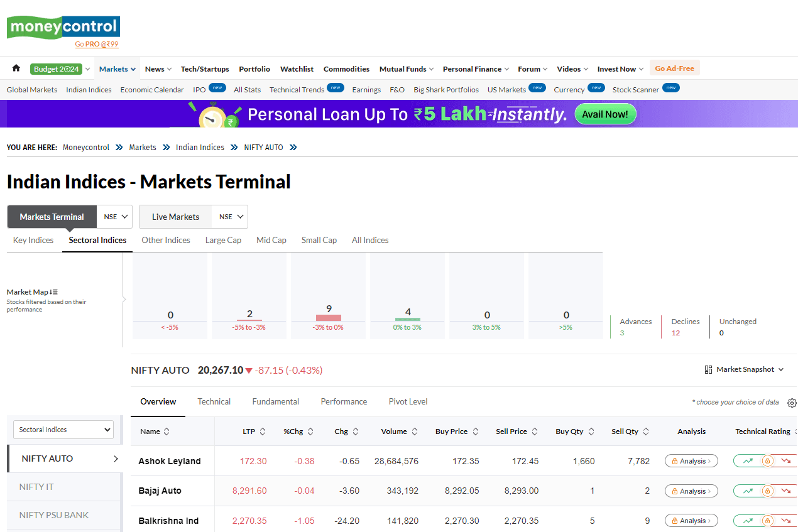Switch to Large Cap tab
This screenshot has width=798, height=532.
pyautogui.click(x=223, y=240)
